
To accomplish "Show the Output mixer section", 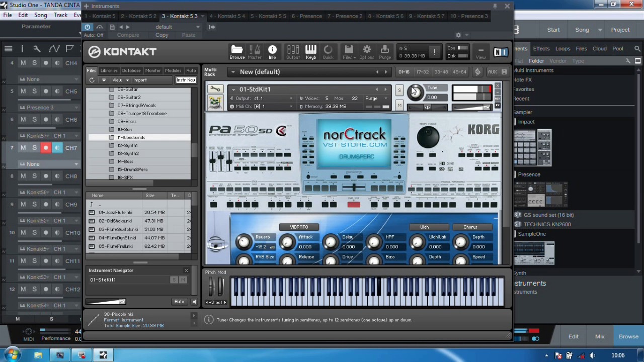I will click(x=293, y=52).
